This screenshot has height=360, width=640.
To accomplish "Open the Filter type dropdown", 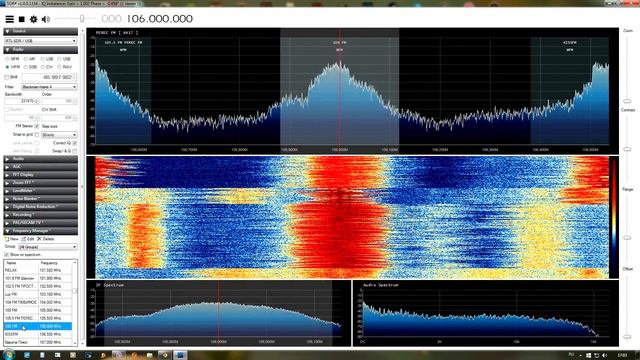I will click(x=49, y=87).
